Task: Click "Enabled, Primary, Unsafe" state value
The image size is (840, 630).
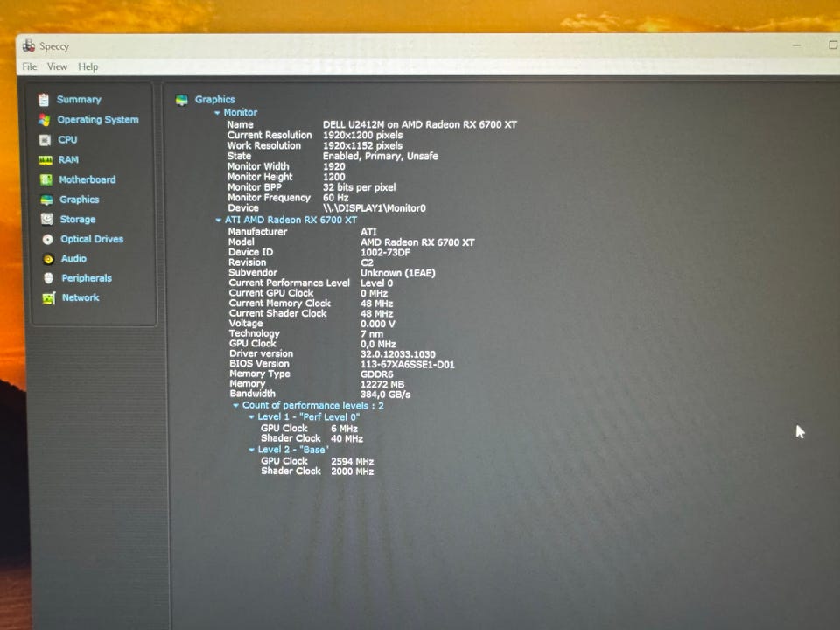Action: click(x=381, y=157)
